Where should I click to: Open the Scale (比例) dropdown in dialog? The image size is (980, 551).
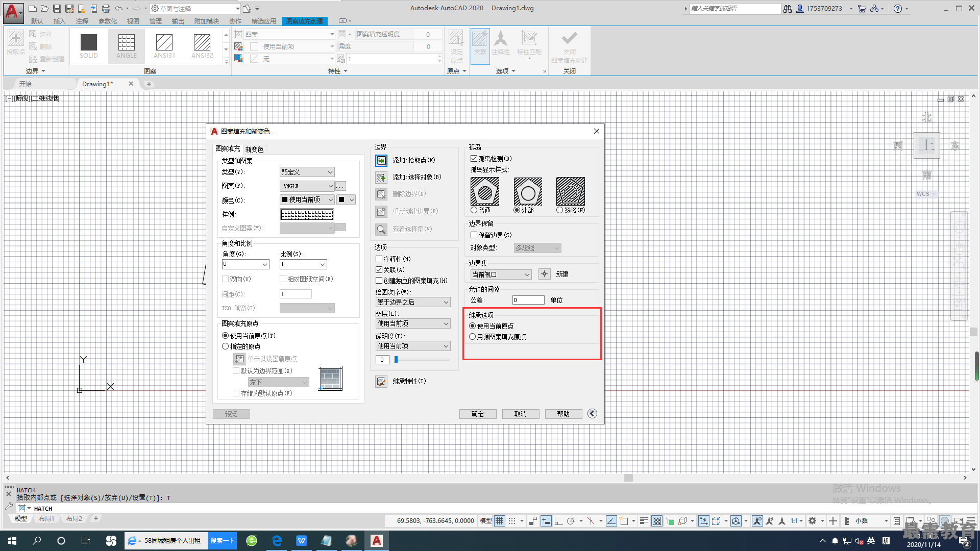point(303,264)
